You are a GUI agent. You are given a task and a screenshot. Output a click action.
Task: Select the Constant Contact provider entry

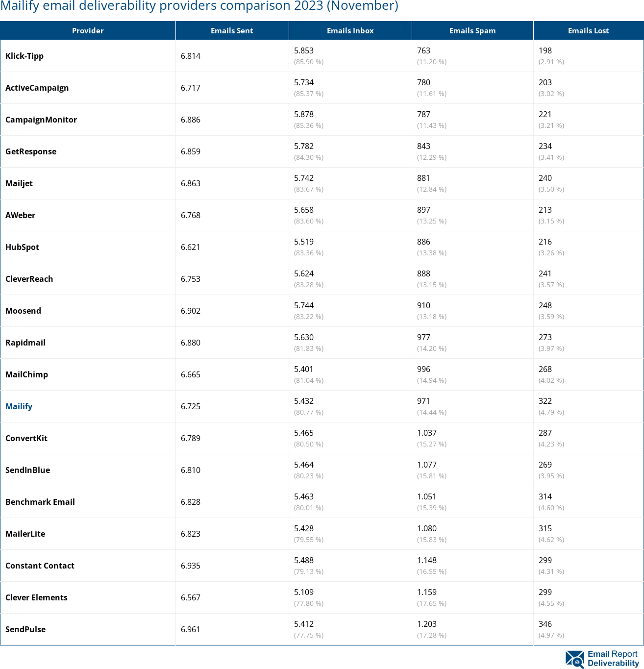click(x=40, y=566)
